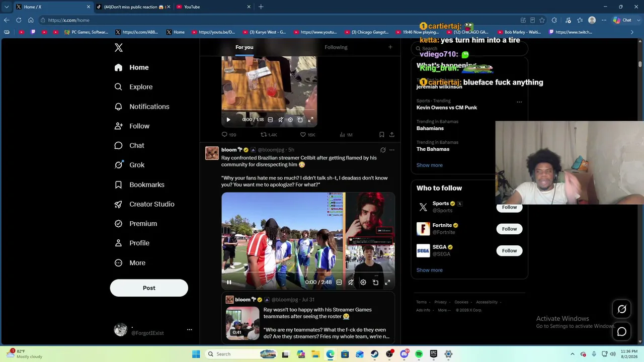Viewport: 644px width, 362px height.
Task: Refresh the page in the browser toolbar
Action: point(19,20)
